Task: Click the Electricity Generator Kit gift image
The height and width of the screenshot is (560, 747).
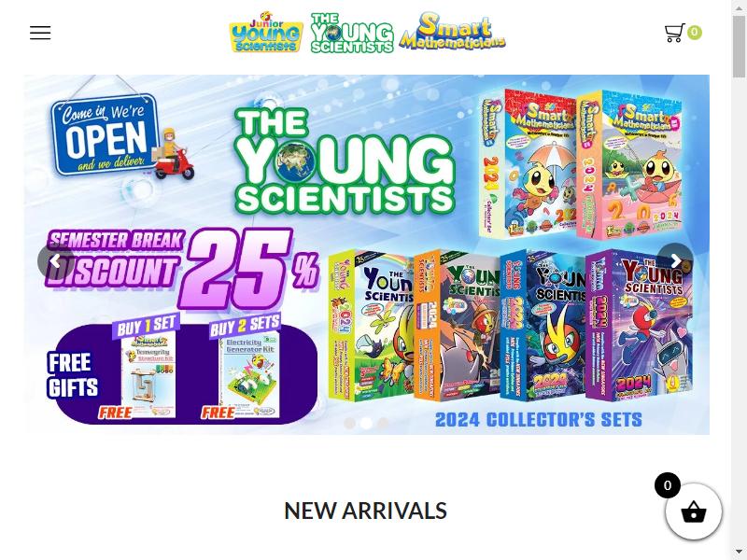Action: tap(249, 376)
